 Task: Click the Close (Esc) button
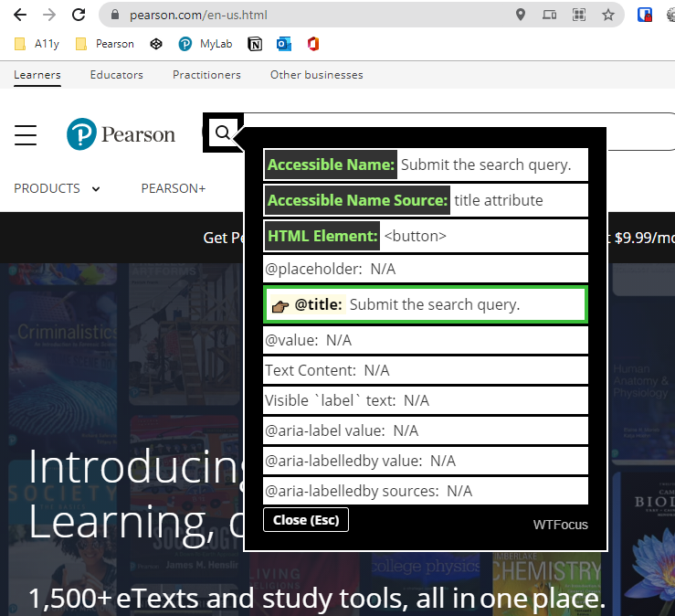306,520
